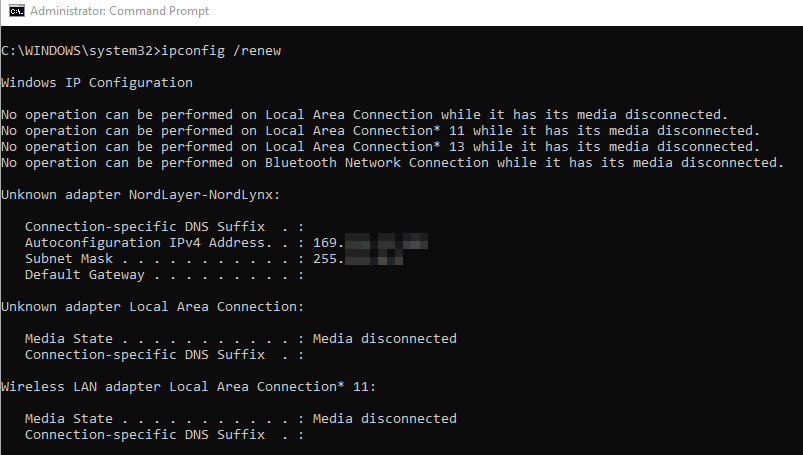The image size is (803, 455).
Task: Click the Command Prompt icon in title bar
Action: (16, 12)
